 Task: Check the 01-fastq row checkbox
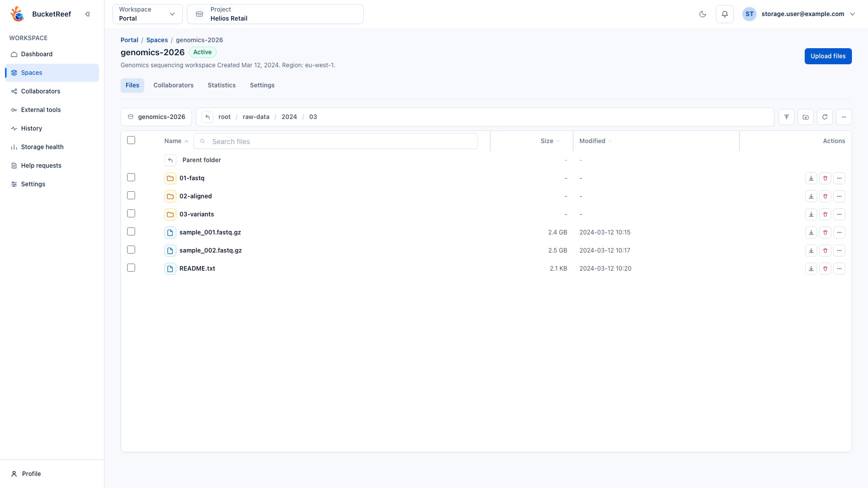[x=131, y=177]
